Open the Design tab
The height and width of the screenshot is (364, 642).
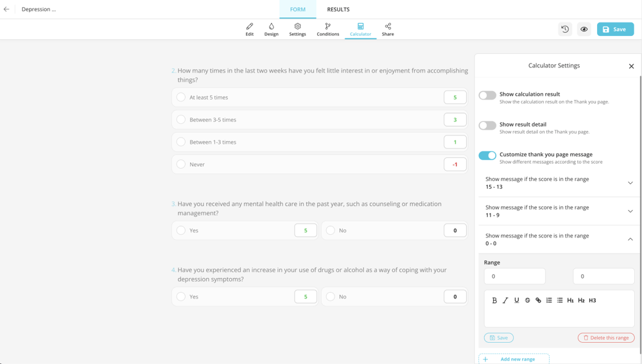pos(271,30)
